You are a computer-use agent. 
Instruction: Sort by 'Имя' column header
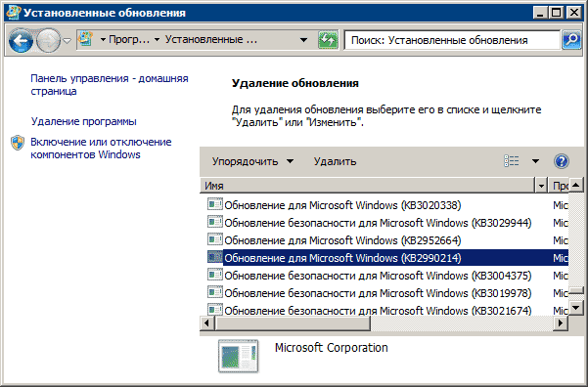click(368, 186)
